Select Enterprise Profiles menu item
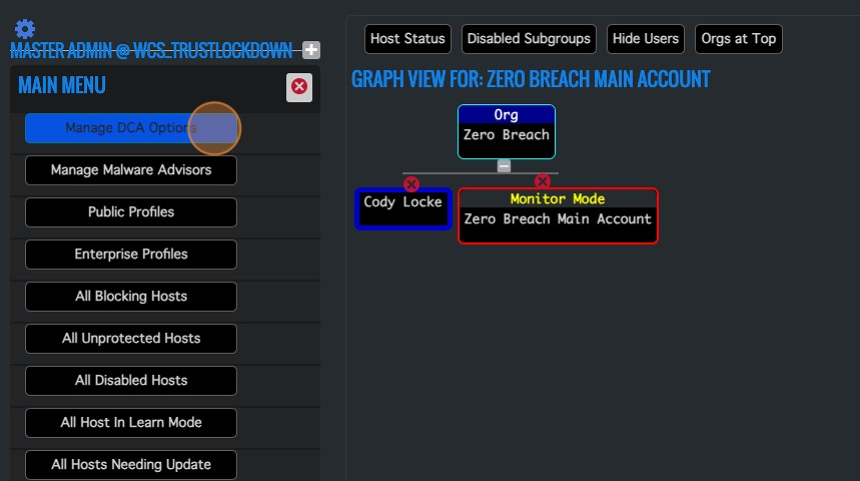This screenshot has height=481, width=860. (131, 254)
